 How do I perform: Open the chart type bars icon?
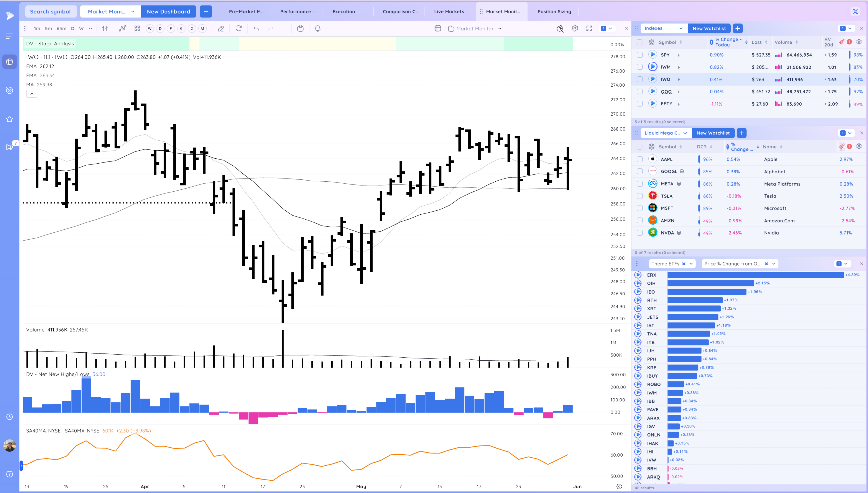tap(105, 28)
